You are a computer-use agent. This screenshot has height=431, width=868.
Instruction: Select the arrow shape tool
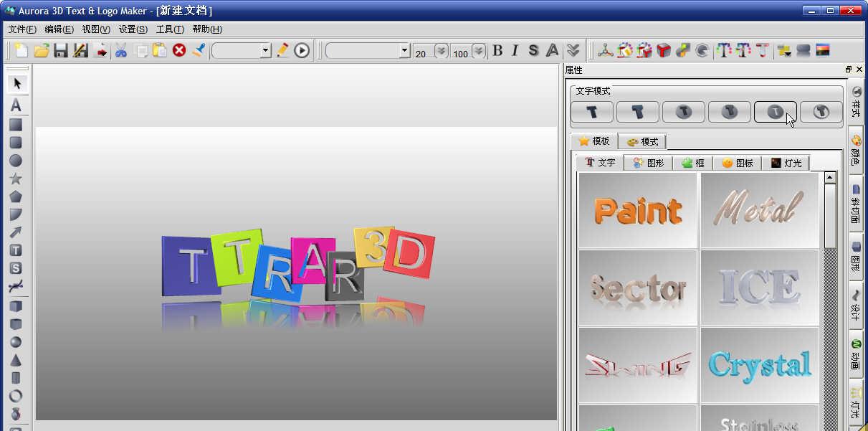pos(15,232)
